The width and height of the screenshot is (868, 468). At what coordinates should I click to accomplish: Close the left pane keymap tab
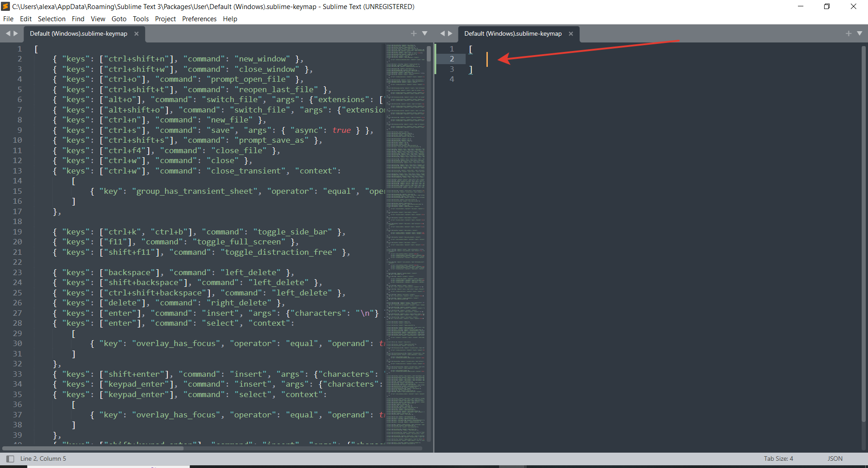pyautogui.click(x=136, y=33)
